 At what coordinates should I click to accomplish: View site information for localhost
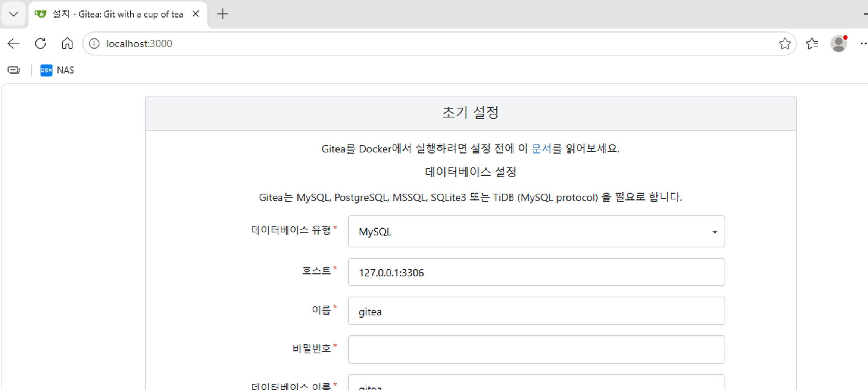click(94, 44)
